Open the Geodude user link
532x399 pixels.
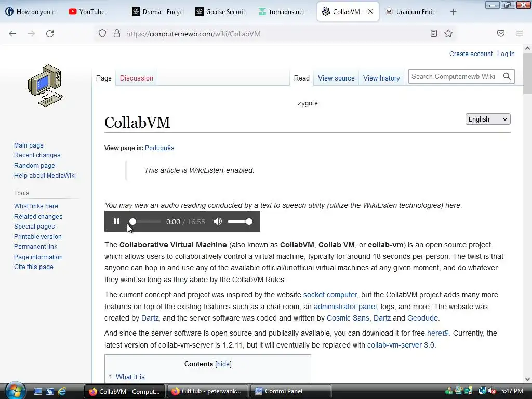(422, 318)
